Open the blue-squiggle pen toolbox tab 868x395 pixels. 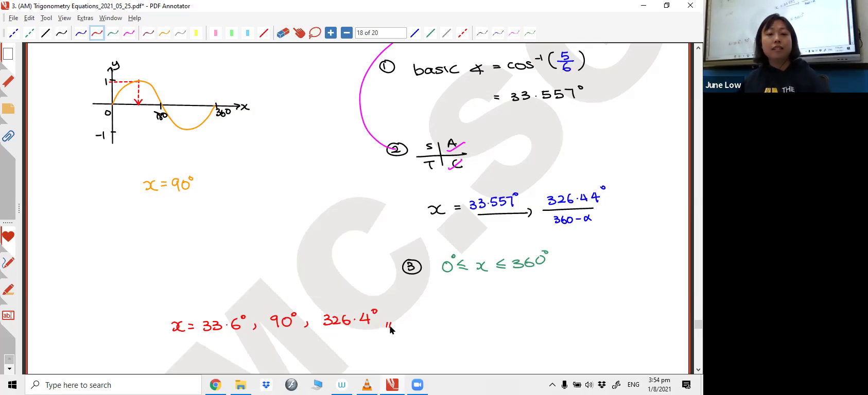coord(8,263)
